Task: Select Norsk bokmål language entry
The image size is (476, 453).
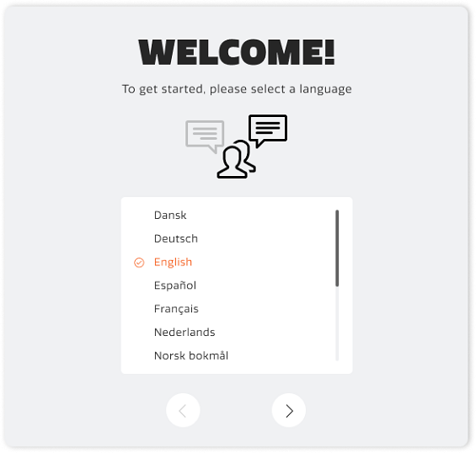Action: point(191,355)
